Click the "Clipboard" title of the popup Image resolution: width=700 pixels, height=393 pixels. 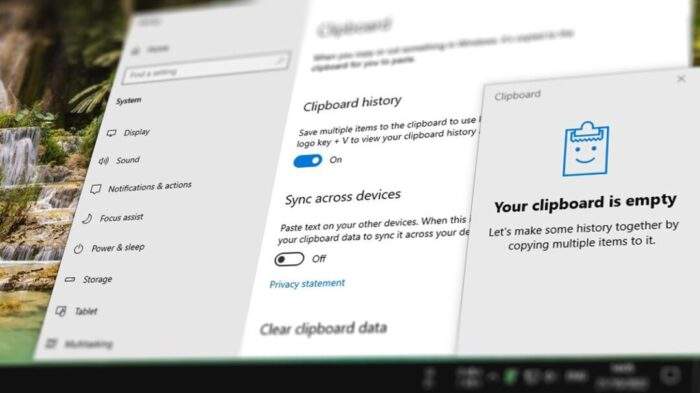coord(517,95)
